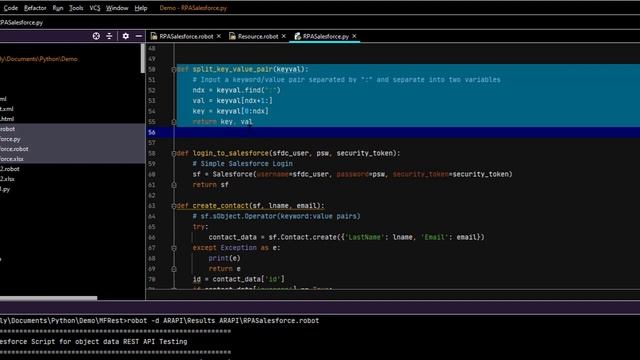Click 'ndx = keyval.find' on line 52
The width and height of the screenshot is (640, 360).
point(229,90)
